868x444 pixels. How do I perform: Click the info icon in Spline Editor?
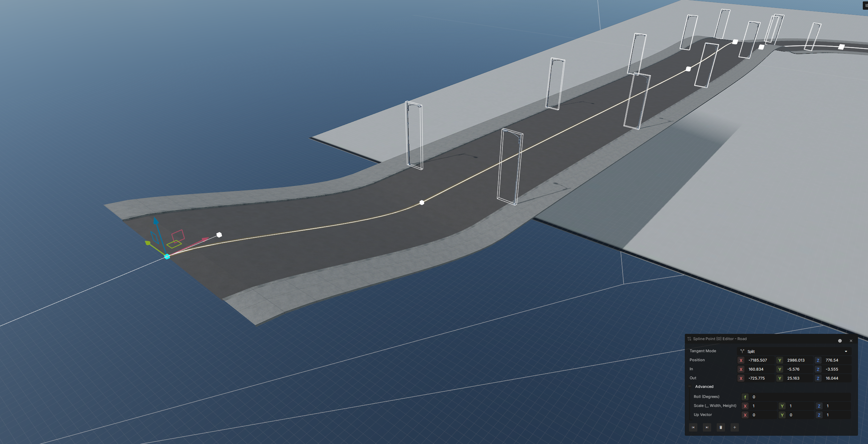click(x=840, y=341)
